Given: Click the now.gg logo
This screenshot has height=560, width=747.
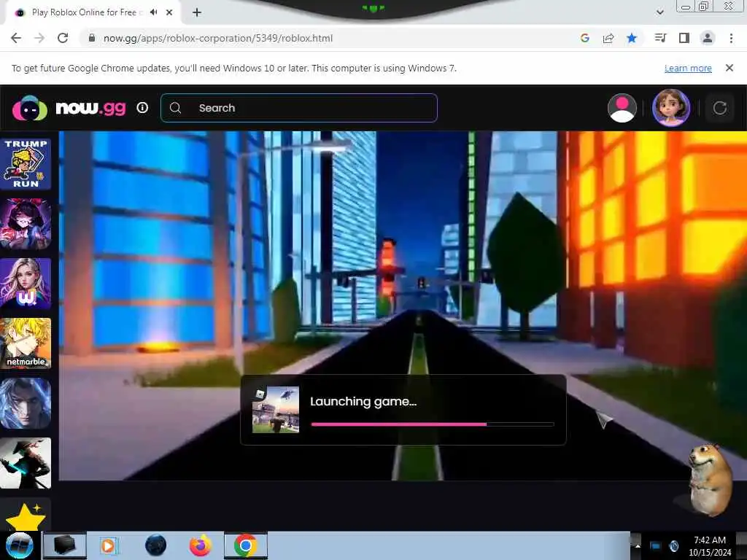Looking at the screenshot, I should coord(69,108).
